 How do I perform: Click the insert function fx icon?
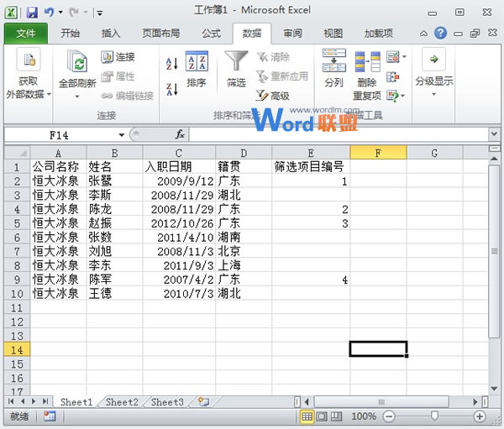[x=179, y=134]
